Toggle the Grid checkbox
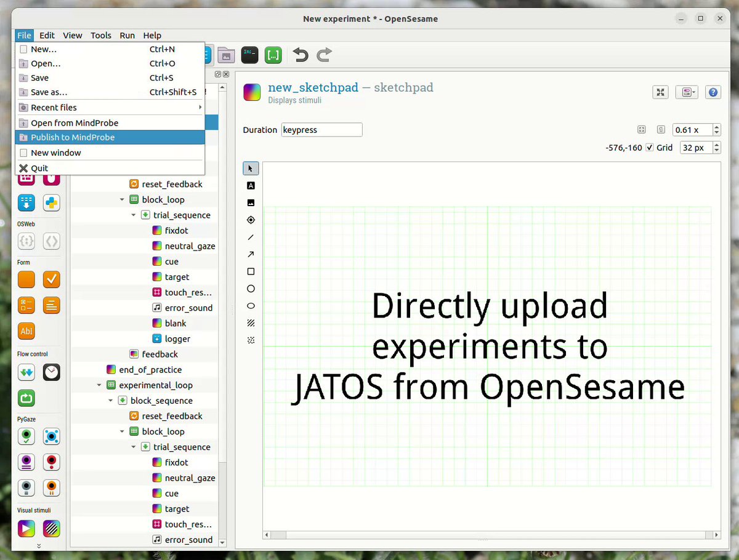 tap(650, 148)
